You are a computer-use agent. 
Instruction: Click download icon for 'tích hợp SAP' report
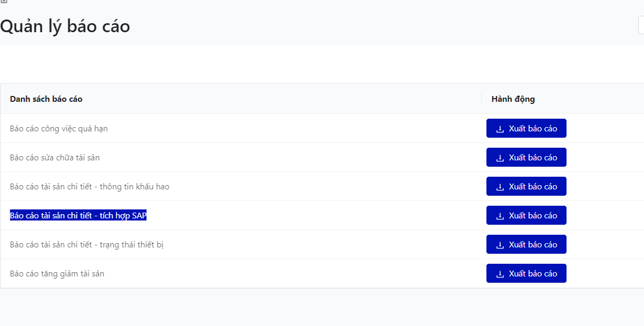[x=500, y=216]
